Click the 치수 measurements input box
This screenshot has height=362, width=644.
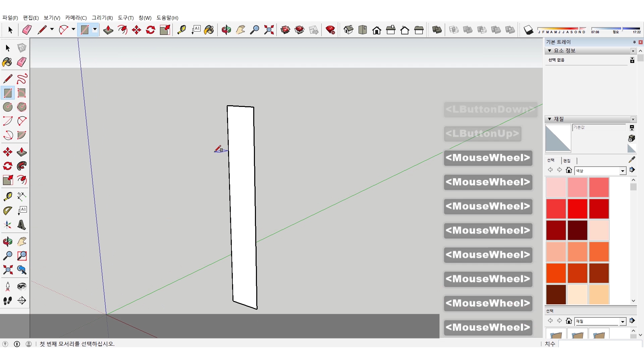(600, 344)
